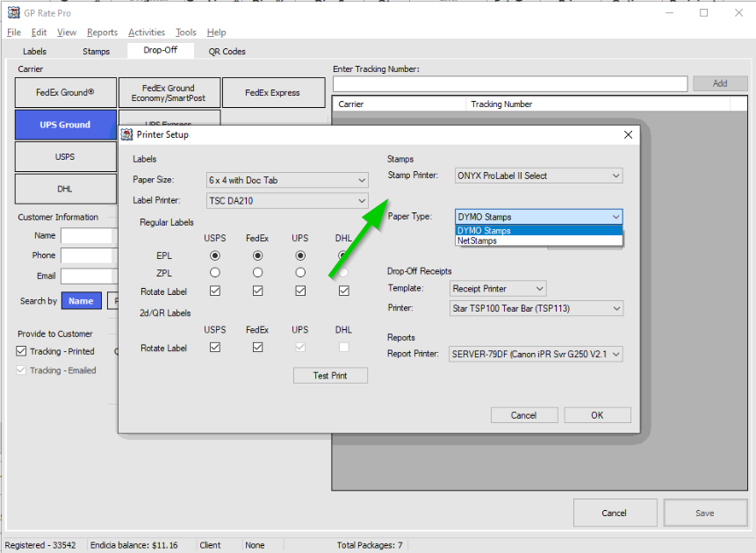Viewport: 756px width, 553px height.
Task: Open the Drop-Off Receipts Template dropdown
Action: tap(498, 288)
